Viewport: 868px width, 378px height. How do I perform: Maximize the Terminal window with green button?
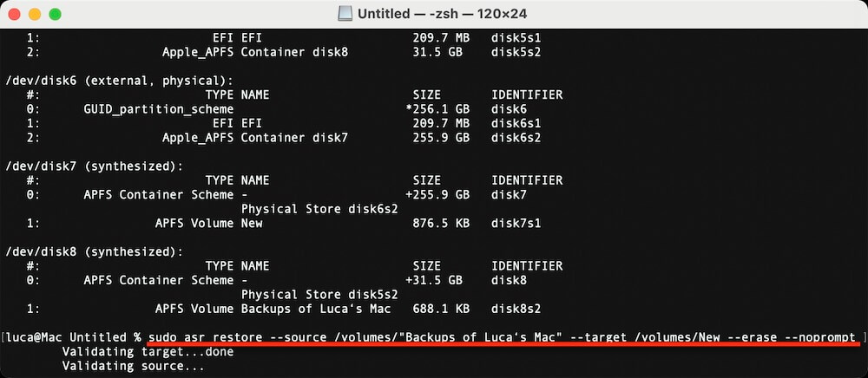[55, 15]
